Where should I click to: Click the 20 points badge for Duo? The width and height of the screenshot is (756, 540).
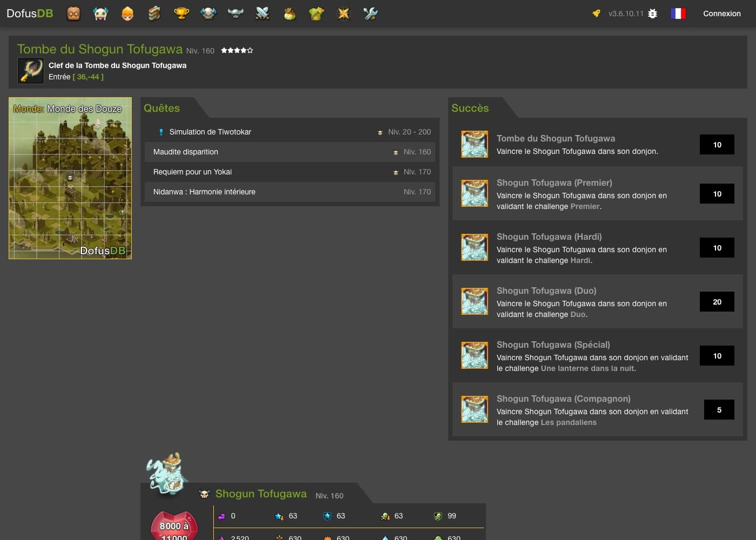(717, 302)
